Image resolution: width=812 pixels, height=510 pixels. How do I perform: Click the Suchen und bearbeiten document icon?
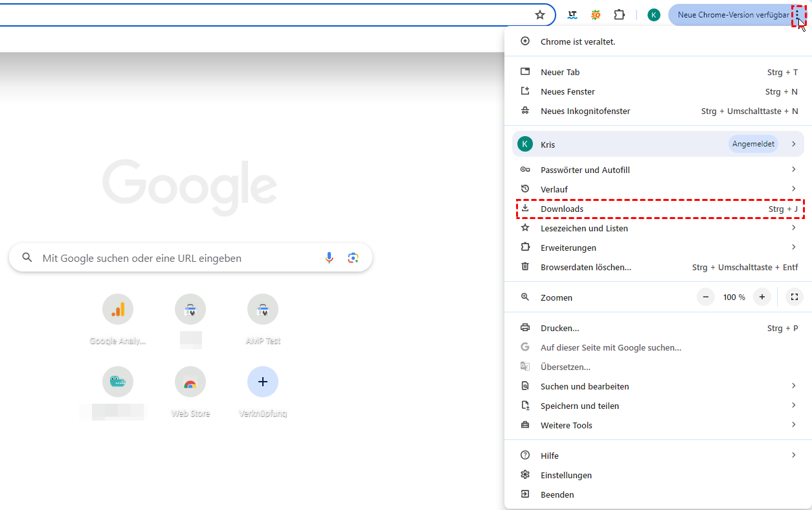pos(525,386)
